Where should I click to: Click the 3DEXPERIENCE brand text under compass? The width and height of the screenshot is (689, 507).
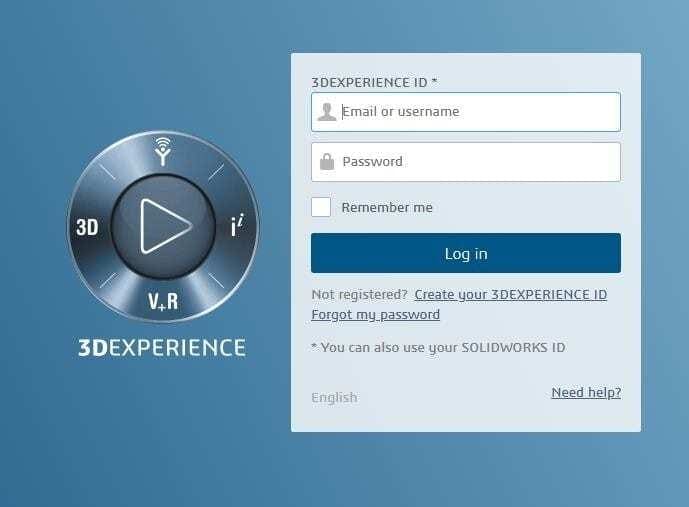click(x=162, y=348)
